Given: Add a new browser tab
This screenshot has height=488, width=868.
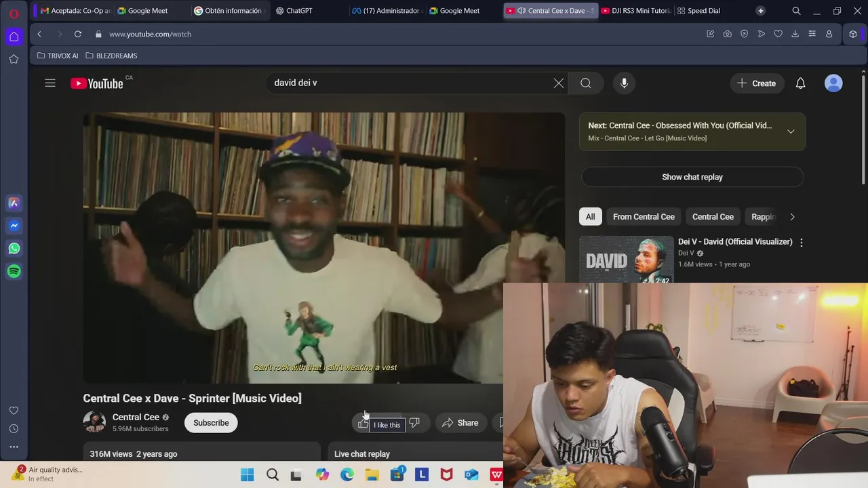Looking at the screenshot, I should click(x=760, y=11).
